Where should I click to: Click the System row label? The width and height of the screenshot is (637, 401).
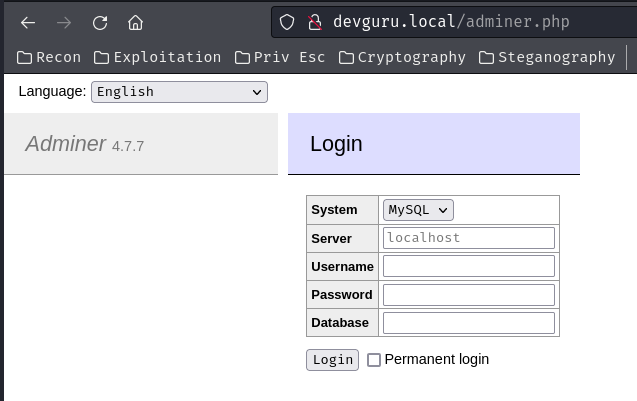pos(334,210)
